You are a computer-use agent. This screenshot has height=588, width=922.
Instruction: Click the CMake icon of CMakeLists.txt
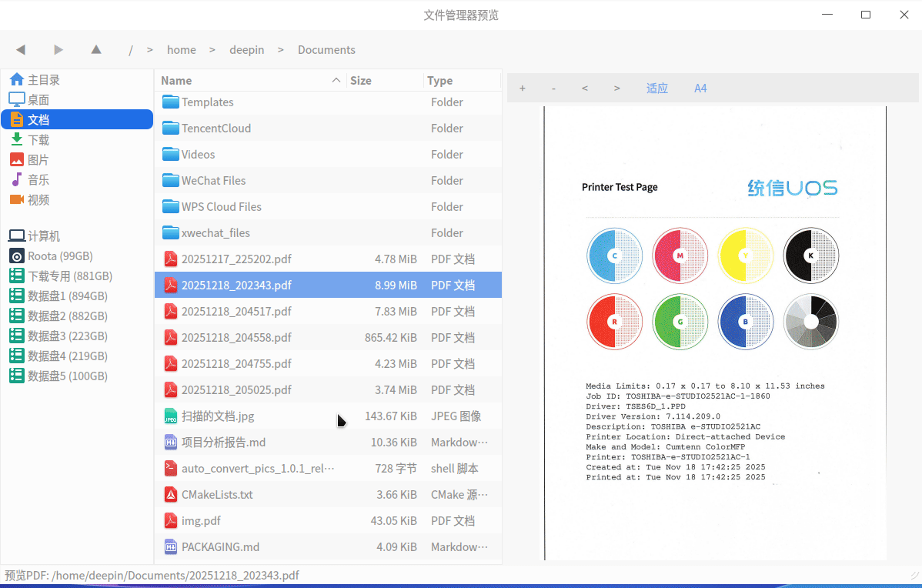[171, 495]
